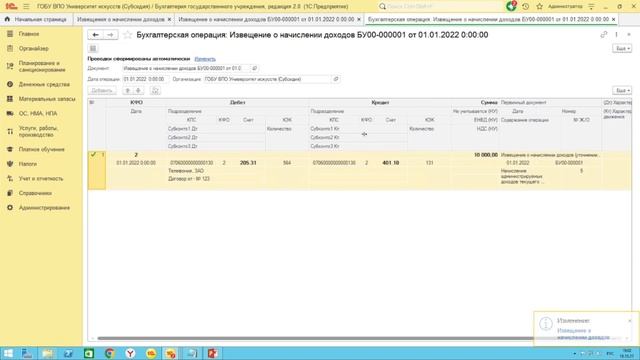Go forward with right arrow button

click(x=110, y=35)
